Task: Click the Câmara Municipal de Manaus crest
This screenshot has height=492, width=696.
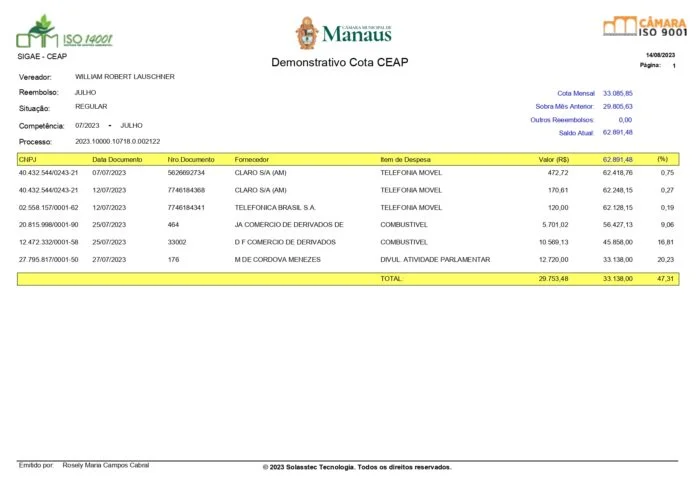Action: 308,32
